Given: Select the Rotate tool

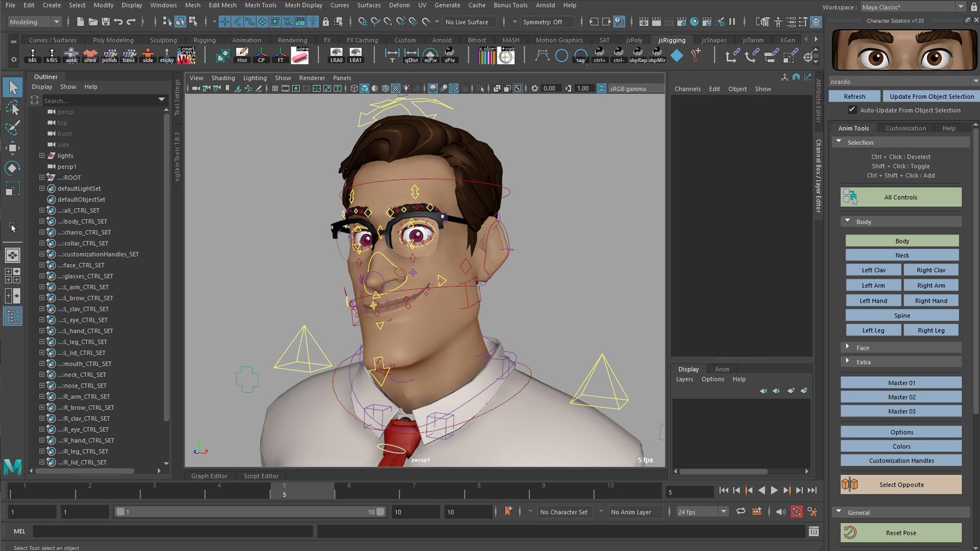Looking at the screenshot, I should tap(13, 168).
